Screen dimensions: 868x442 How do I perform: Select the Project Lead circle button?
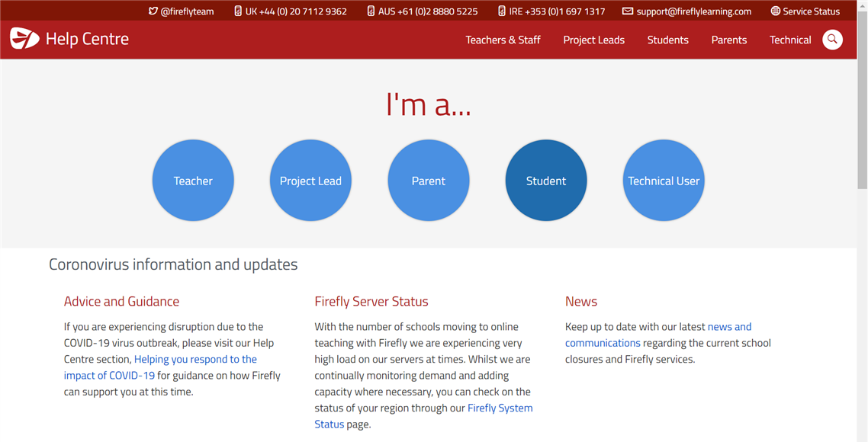pyautogui.click(x=310, y=181)
